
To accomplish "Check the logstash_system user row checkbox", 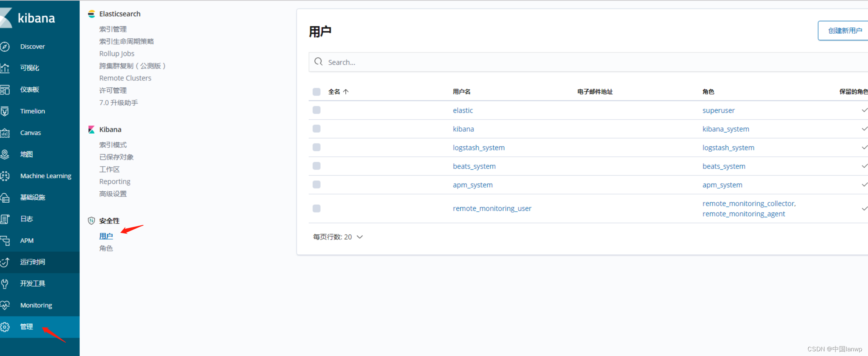I will click(x=317, y=147).
